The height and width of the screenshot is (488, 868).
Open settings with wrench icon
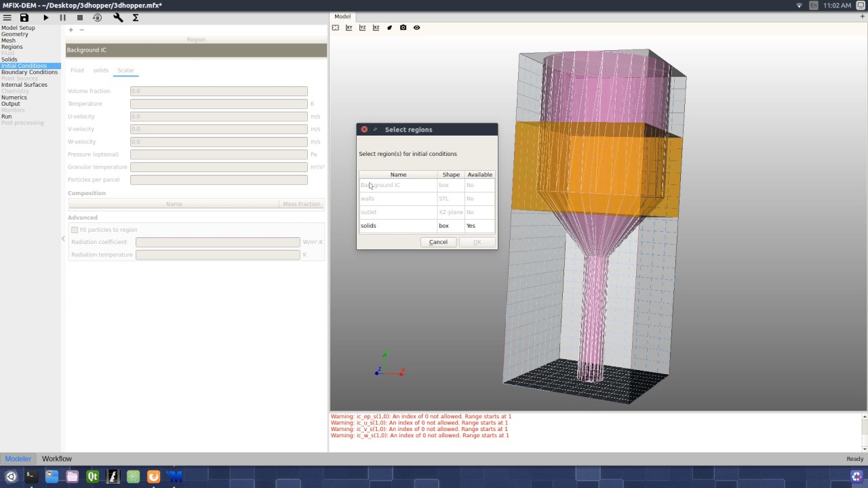coord(118,18)
